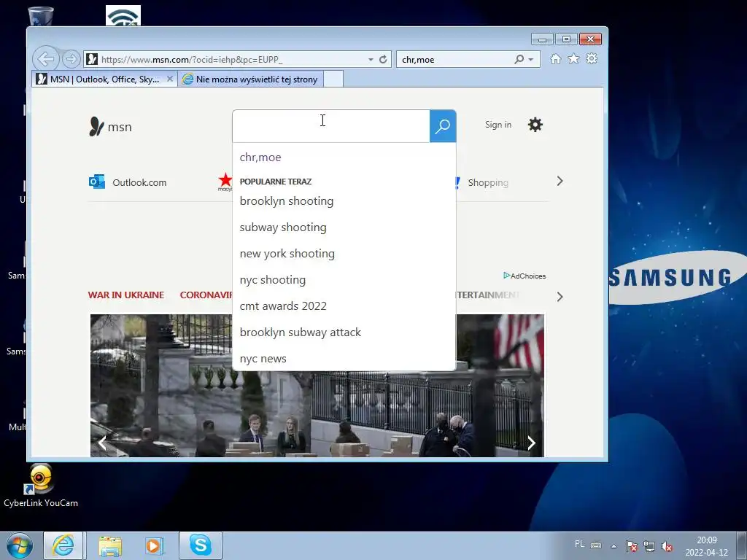Open a new blank tab
Viewport: 747px width, 560px height.
coord(333,79)
